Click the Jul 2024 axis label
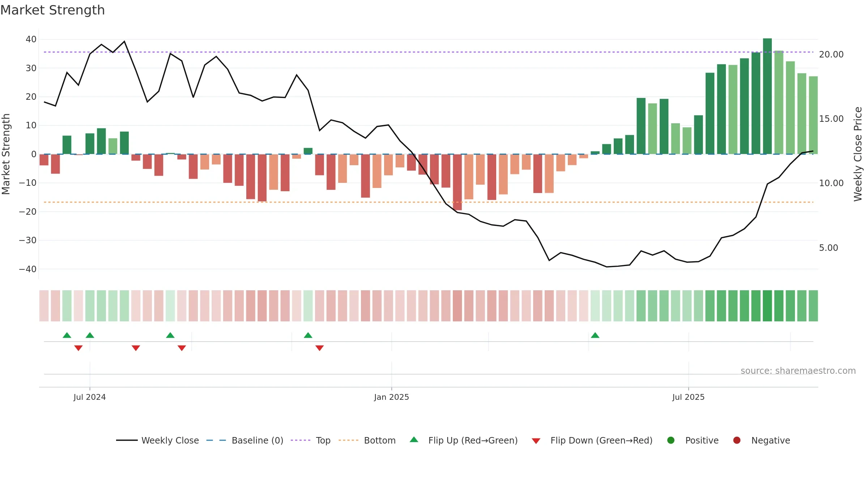Screen dimensions: 868x488 [x=90, y=397]
